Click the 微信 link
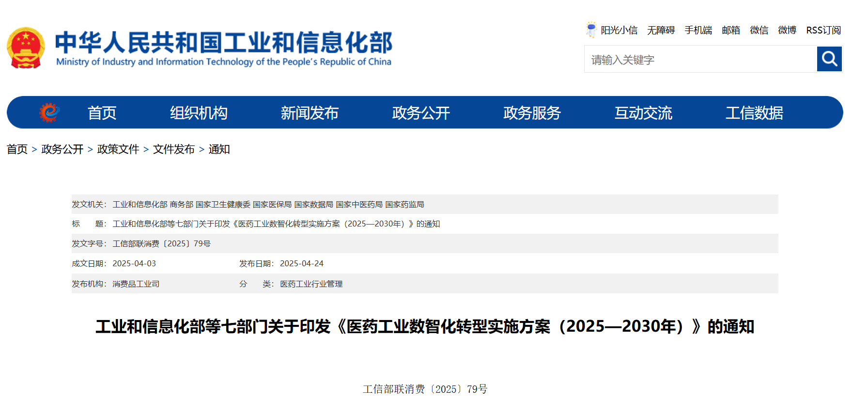This screenshot has width=868, height=402. tap(759, 30)
